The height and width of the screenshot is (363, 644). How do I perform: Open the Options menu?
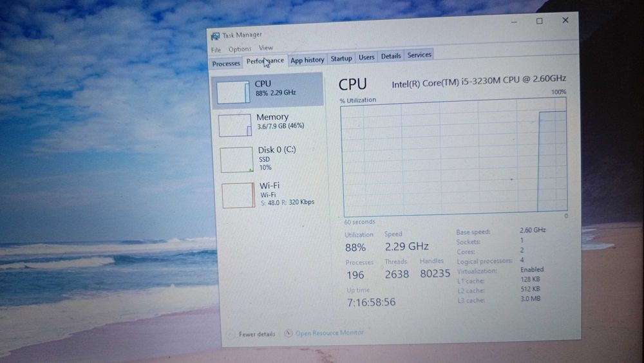[x=240, y=50]
